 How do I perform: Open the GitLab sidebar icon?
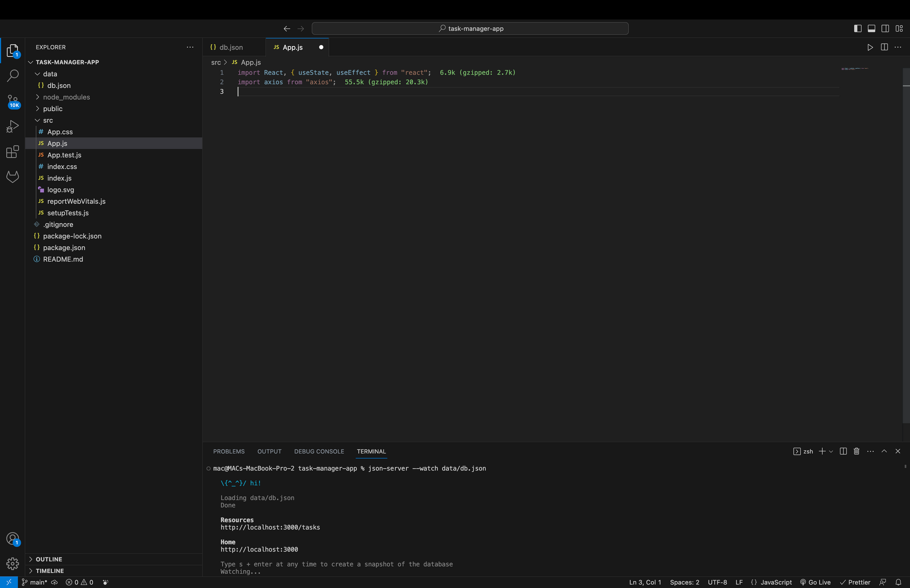point(13,176)
